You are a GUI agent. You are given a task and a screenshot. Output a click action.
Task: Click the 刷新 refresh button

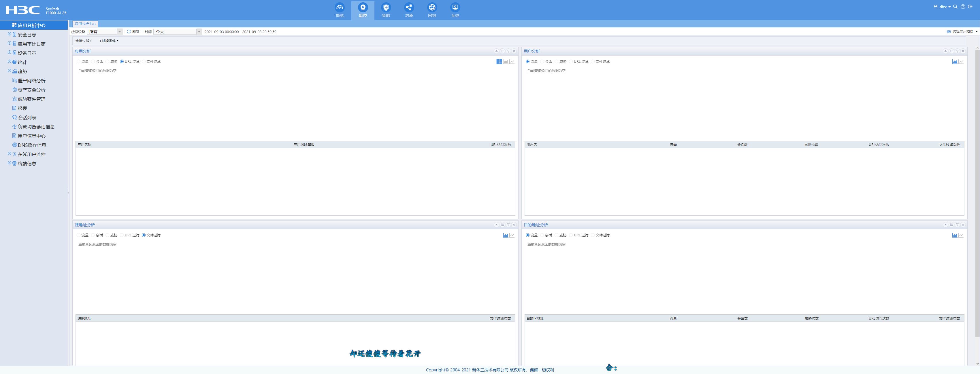133,32
